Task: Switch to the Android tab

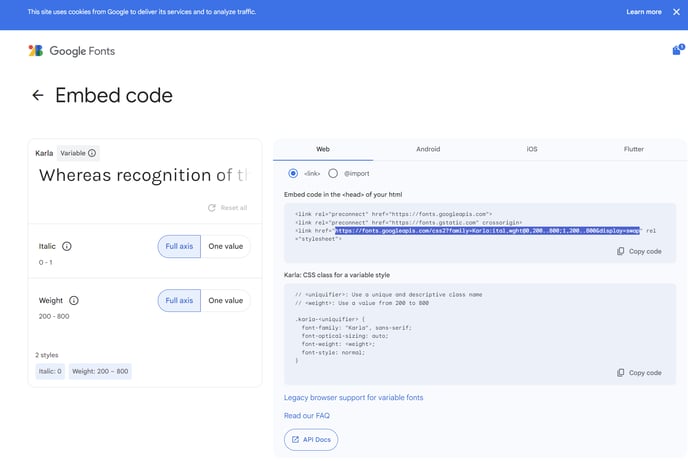Action: 428,149
